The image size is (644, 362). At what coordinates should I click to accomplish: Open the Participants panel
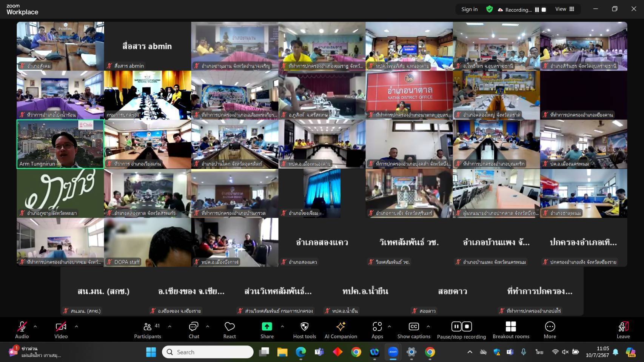coord(148,330)
